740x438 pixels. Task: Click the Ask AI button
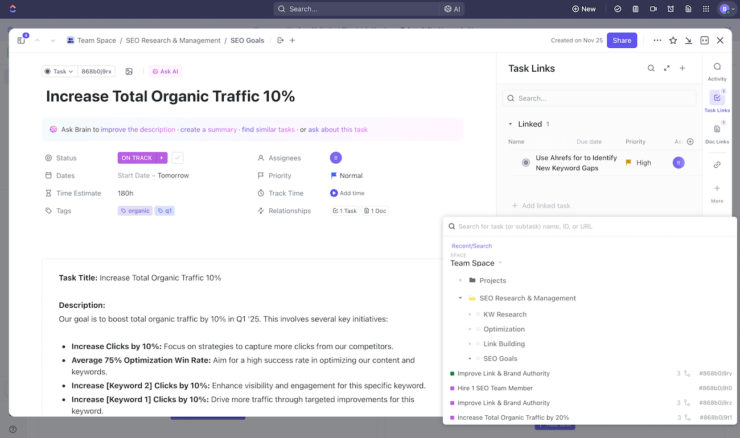tap(166, 71)
